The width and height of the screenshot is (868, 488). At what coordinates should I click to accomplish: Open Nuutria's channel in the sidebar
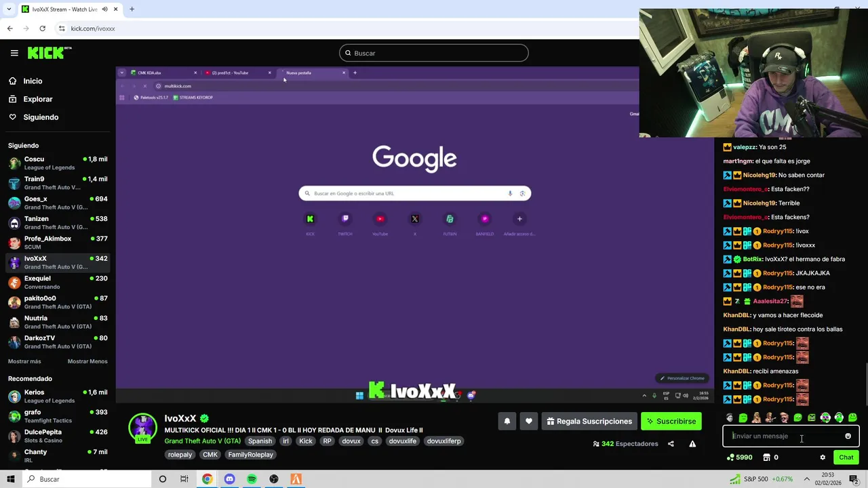coord(58,322)
